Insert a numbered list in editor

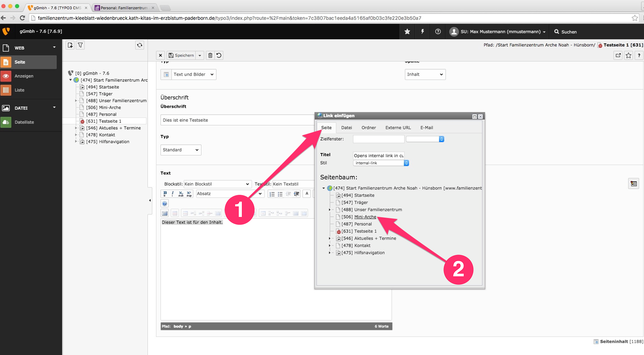[x=272, y=194]
